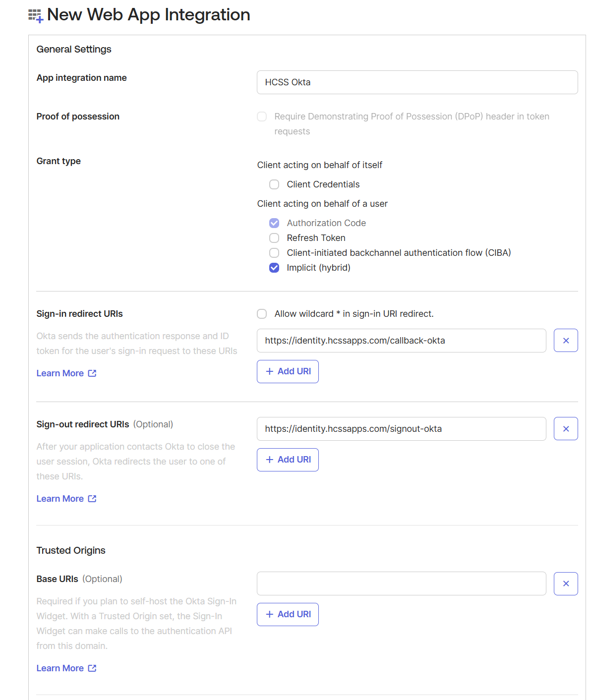Add URI under Trusted Origins Base URIs
591x700 pixels.
[x=288, y=614]
